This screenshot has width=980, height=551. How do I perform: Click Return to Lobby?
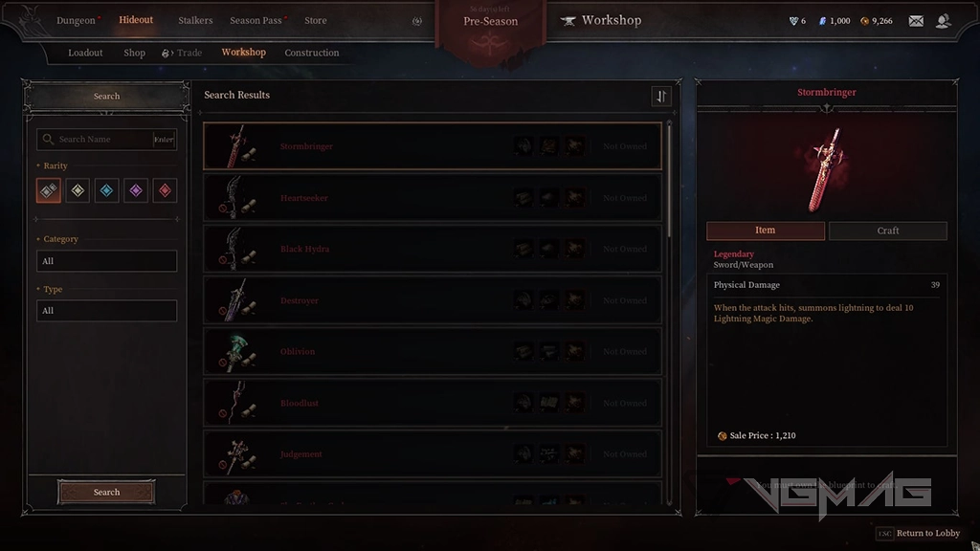928,533
